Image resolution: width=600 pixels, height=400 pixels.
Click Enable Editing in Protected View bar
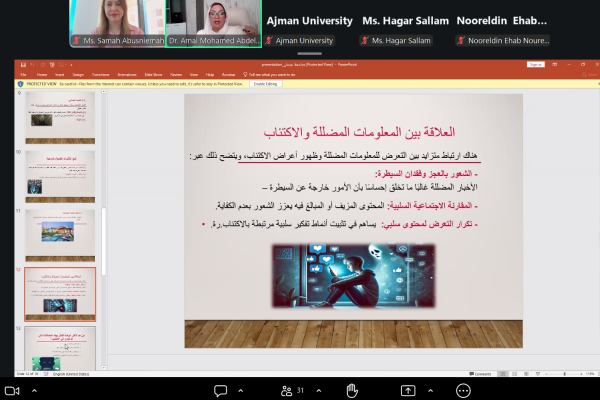[x=266, y=84]
